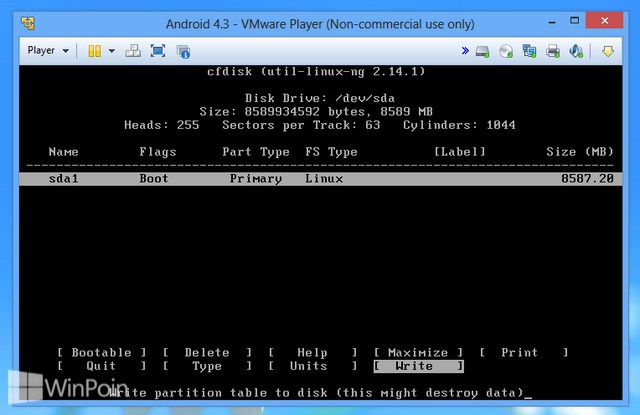Viewport: 640px width, 415px height.
Task: Select the Type option in cfdisk
Action: click(207, 366)
